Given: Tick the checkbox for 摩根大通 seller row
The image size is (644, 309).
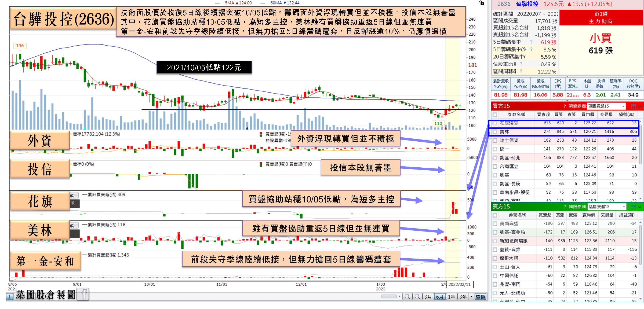Looking at the screenshot, I should click(495, 259).
